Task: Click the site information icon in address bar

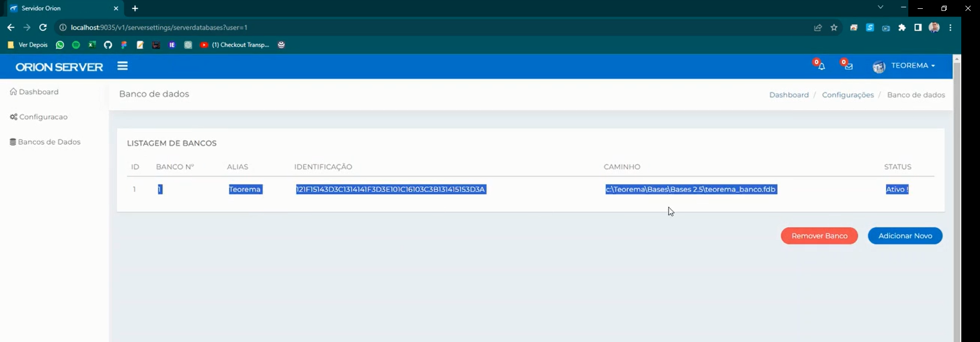Action: [x=63, y=28]
